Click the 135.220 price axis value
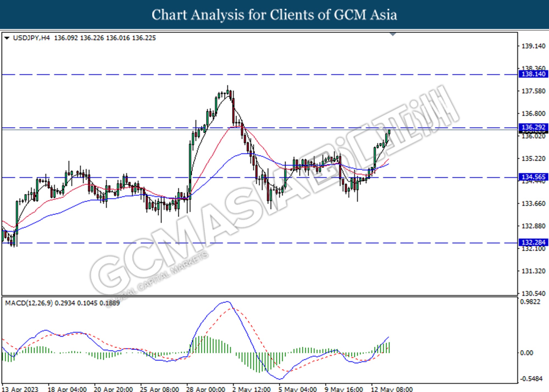This screenshot has width=549, height=392. click(533, 159)
